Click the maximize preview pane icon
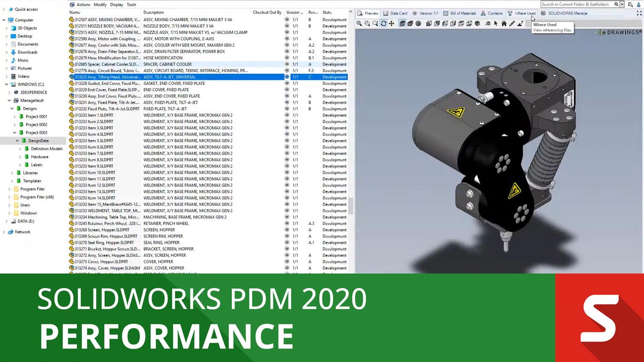 [x=639, y=13]
